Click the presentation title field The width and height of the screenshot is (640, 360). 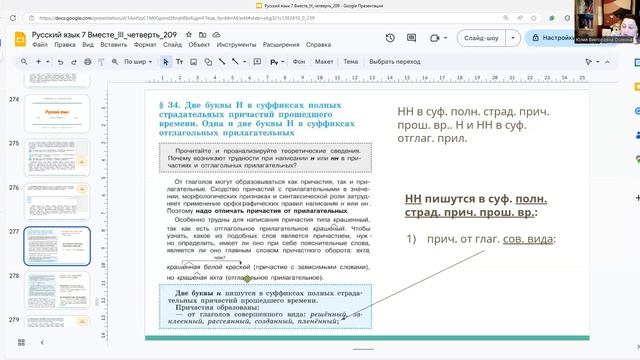coord(104,35)
